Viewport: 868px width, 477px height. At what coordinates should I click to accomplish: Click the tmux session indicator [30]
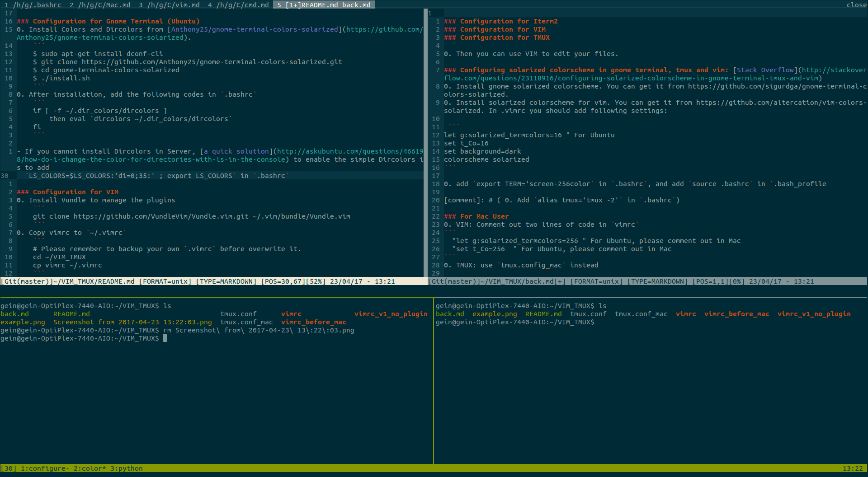pos(9,468)
